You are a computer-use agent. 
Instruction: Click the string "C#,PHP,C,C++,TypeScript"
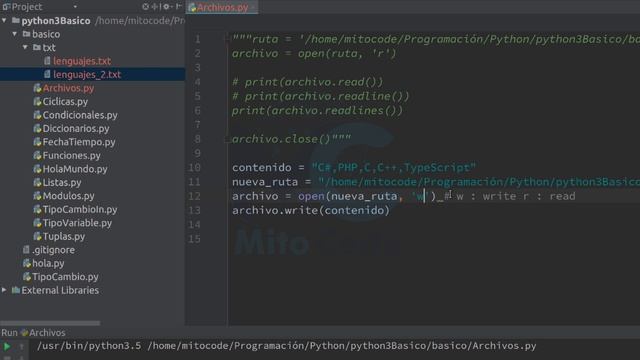(394, 167)
